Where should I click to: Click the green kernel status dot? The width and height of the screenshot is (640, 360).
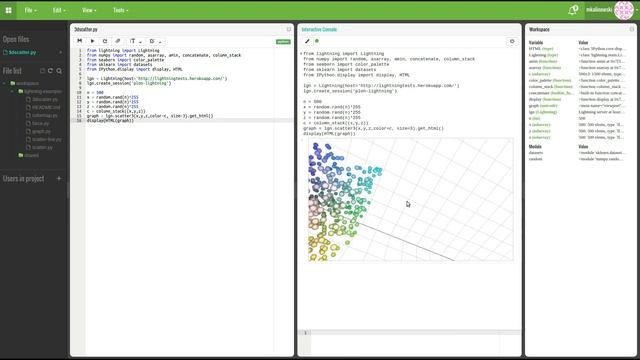[x=317, y=41]
